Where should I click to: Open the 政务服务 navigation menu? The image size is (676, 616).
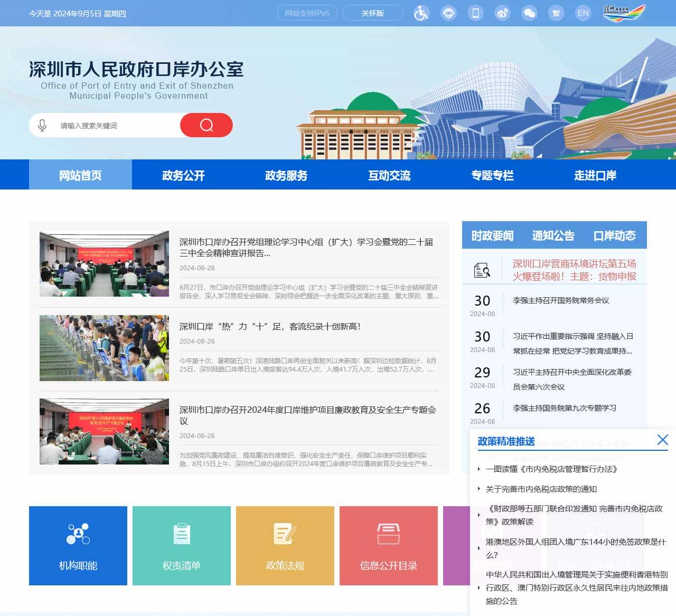pyautogui.click(x=285, y=175)
